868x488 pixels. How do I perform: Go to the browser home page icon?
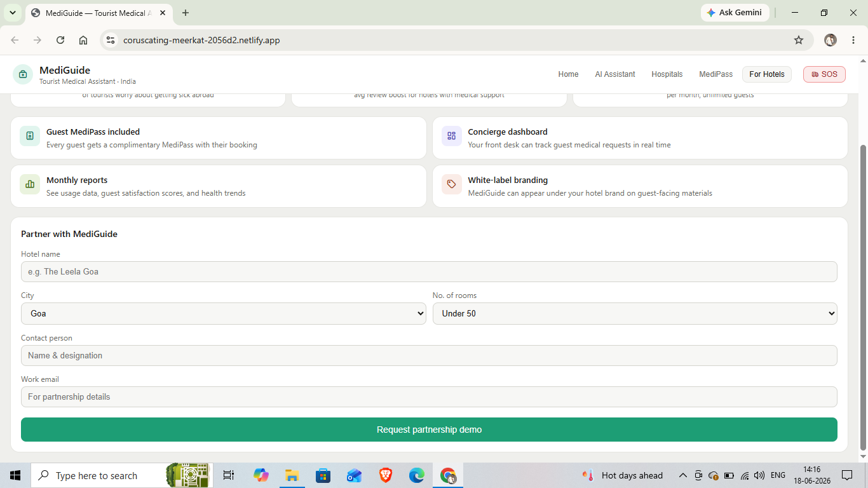coord(83,40)
